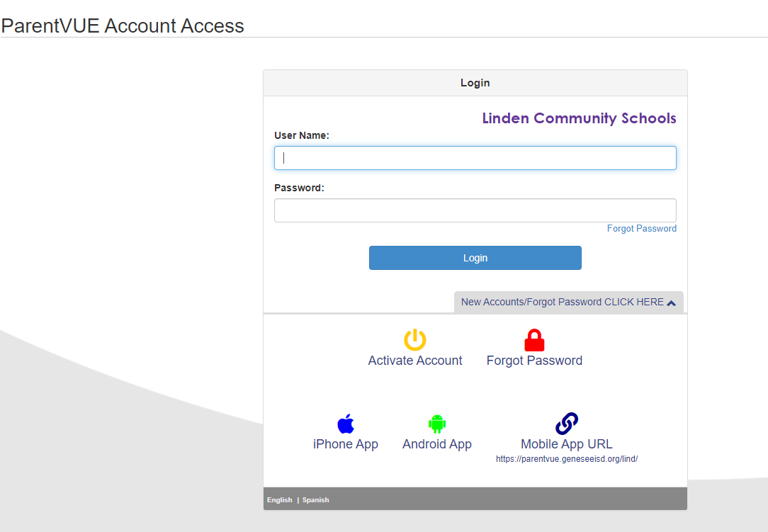
Task: Click the blue Login button
Action: point(475,258)
